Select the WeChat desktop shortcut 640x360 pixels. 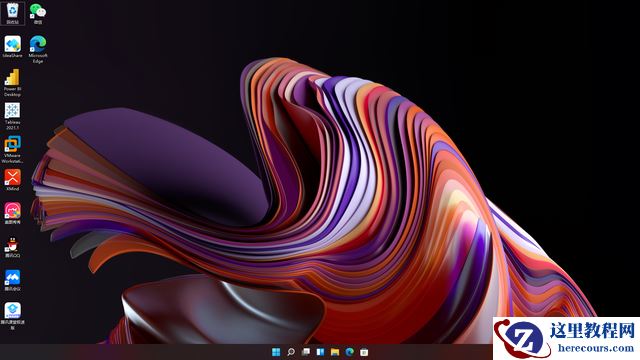coord(38,13)
